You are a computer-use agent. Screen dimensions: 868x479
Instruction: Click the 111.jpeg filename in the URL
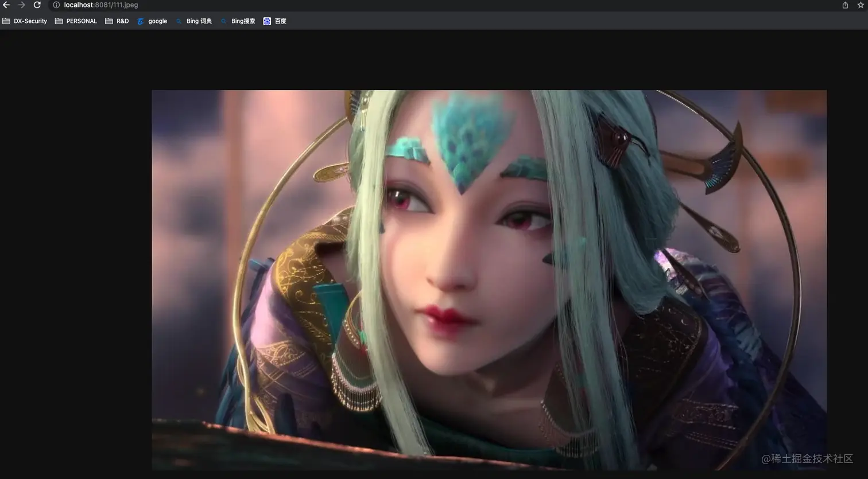click(x=125, y=5)
